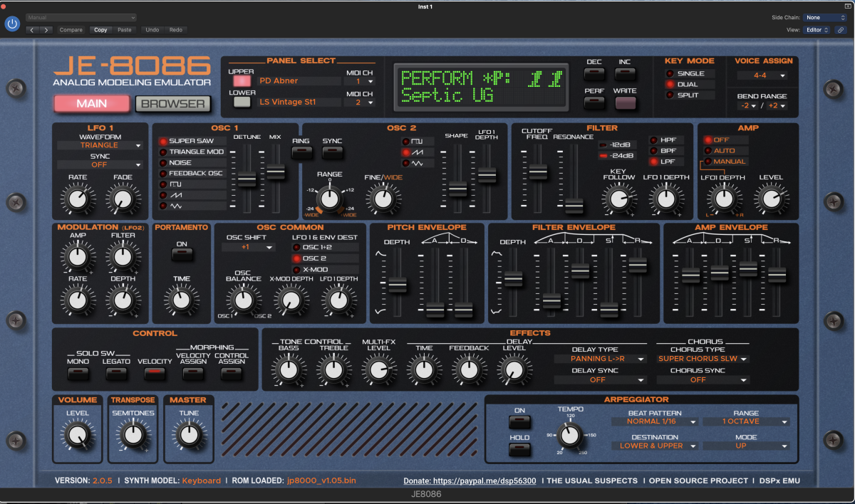Open Arpeggiator Beat Pattern dropdown
This screenshot has width=855, height=504.
(x=654, y=421)
